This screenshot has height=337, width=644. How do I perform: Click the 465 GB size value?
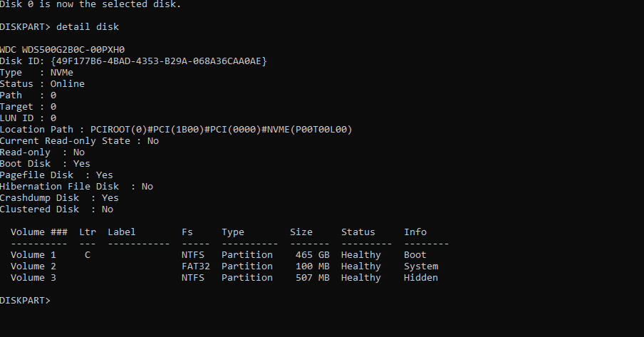tap(313, 254)
